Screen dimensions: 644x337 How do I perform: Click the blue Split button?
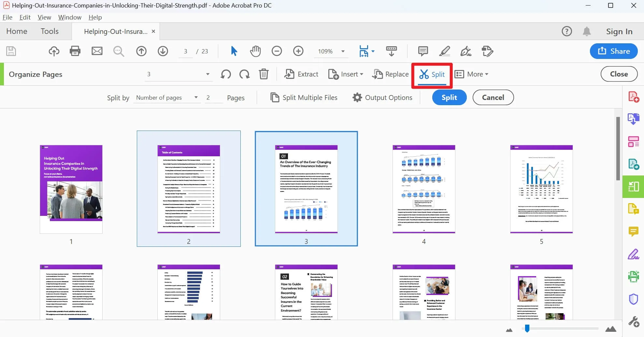pyautogui.click(x=449, y=97)
